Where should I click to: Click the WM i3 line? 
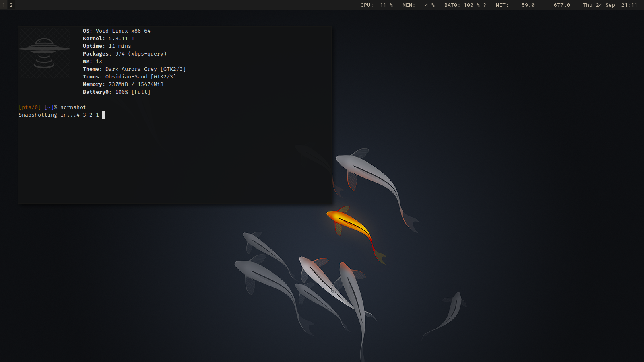coord(92,62)
